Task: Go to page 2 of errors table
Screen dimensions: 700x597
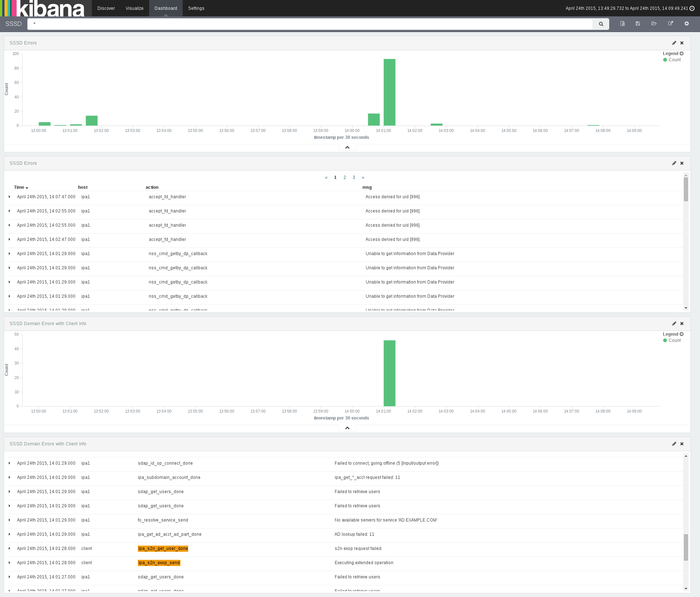Action: 345,177
